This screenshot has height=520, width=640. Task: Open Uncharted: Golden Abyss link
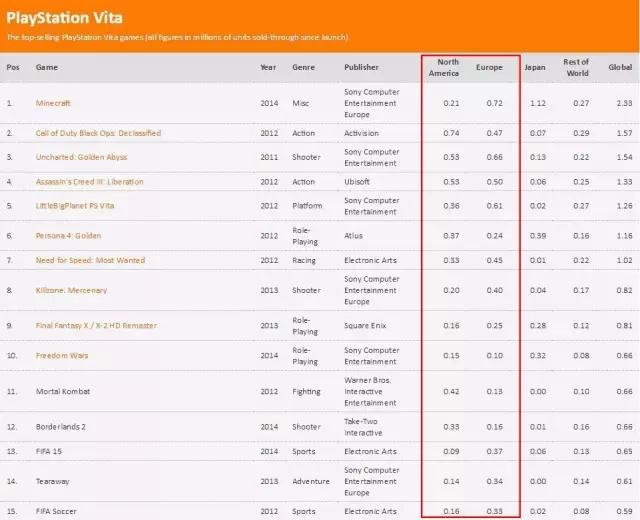click(x=81, y=157)
